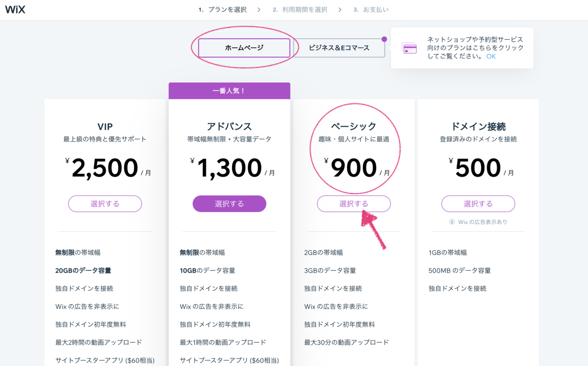Select the アドバンス plan with 選択する
The width and height of the screenshot is (588, 366).
tap(229, 204)
